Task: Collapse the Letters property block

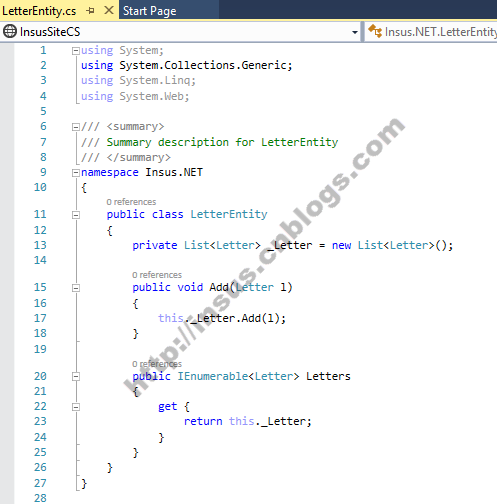Action: tap(76, 377)
